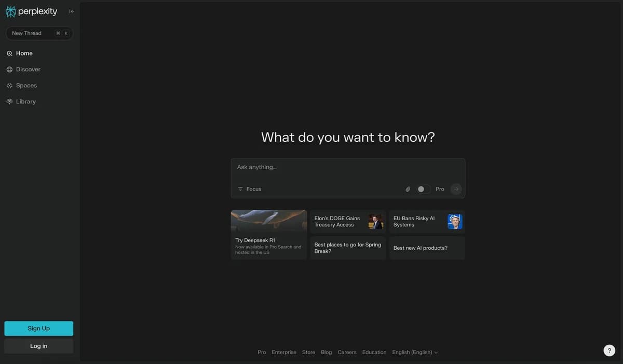Open the Focus filter selector
Image resolution: width=623 pixels, height=364 pixels.
click(249, 189)
